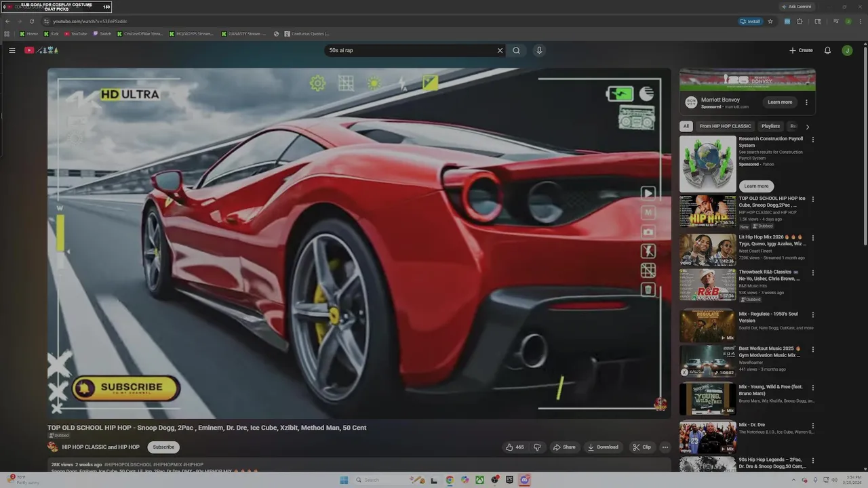868x488 pixels.
Task: Open the channel avatar below video
Action: tap(53, 447)
